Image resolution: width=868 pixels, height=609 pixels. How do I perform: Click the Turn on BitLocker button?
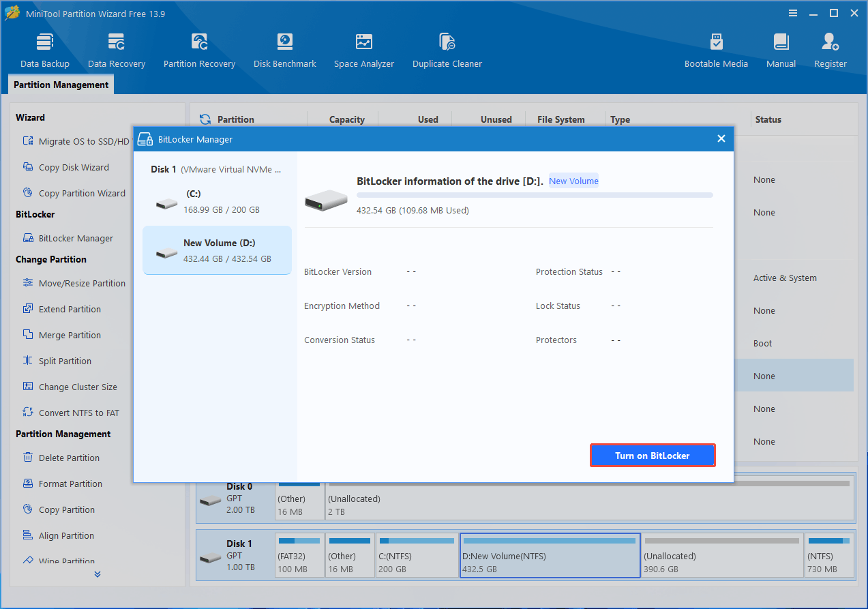click(653, 456)
